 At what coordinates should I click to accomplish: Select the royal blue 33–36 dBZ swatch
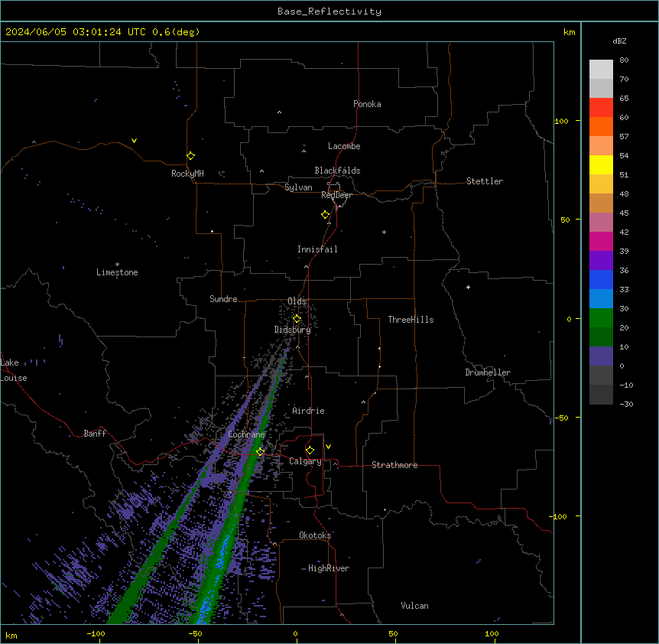(x=601, y=279)
